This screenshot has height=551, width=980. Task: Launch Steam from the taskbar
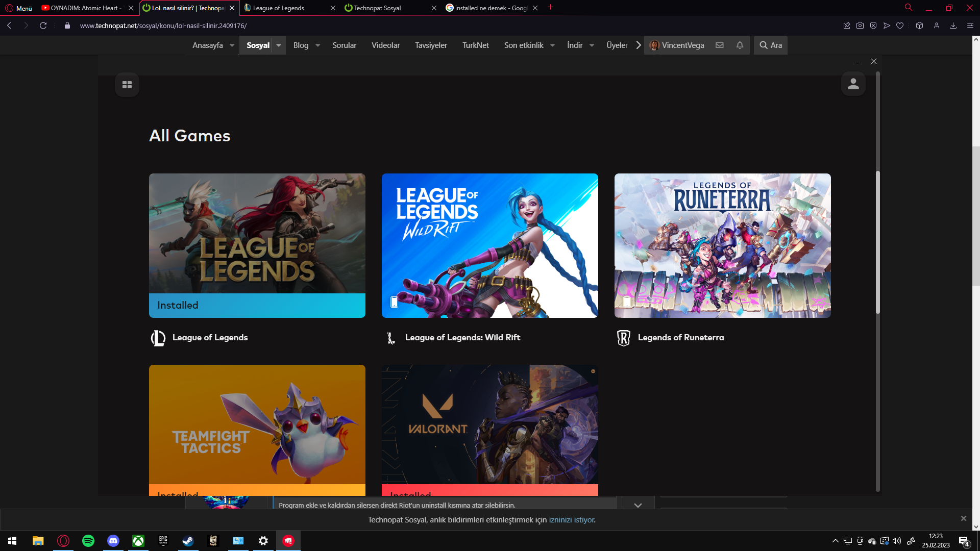[188, 541]
